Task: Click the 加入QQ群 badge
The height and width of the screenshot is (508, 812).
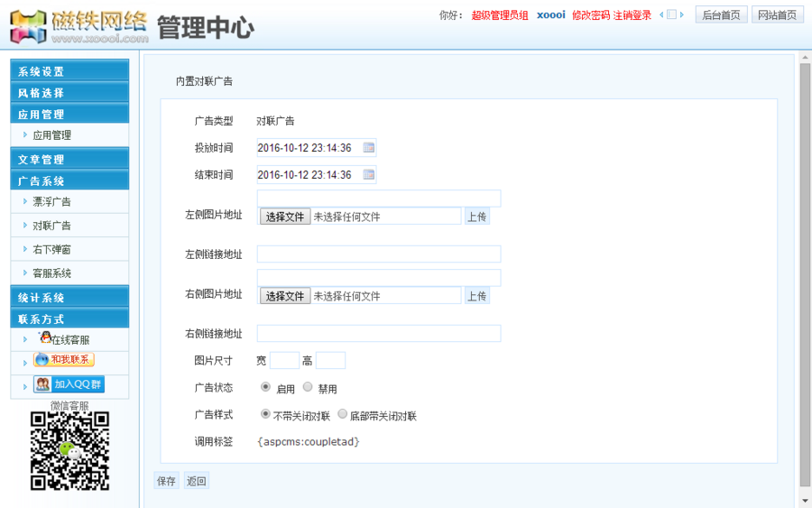Action: [x=69, y=384]
